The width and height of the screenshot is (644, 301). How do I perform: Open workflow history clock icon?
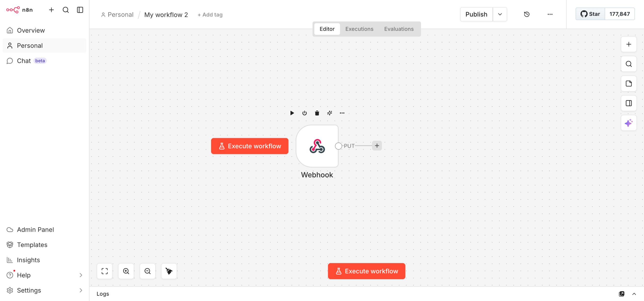[527, 14]
